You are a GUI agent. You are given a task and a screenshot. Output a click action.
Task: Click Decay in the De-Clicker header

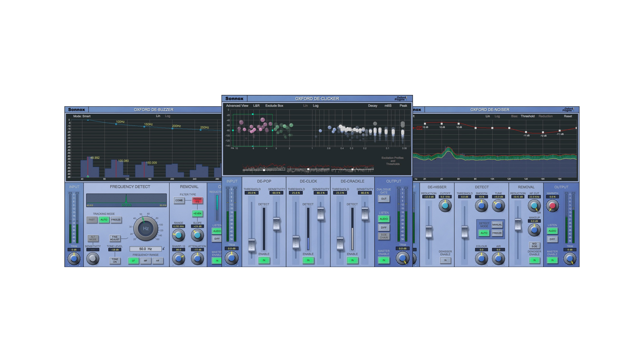coord(373,106)
